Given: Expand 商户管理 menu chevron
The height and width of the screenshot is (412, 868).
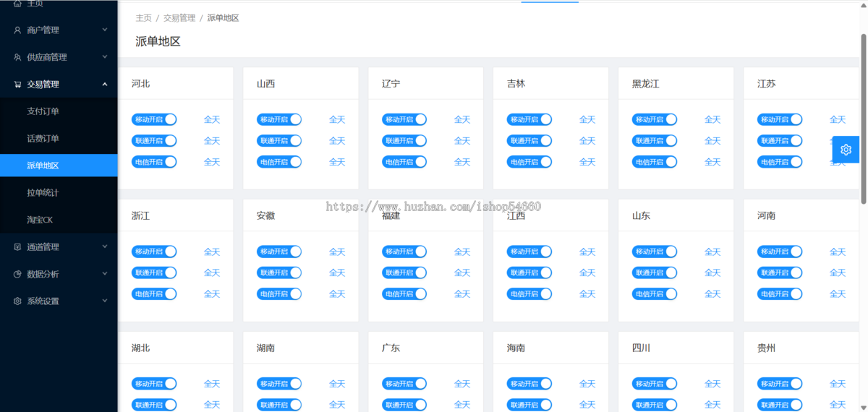Looking at the screenshot, I should (105, 30).
